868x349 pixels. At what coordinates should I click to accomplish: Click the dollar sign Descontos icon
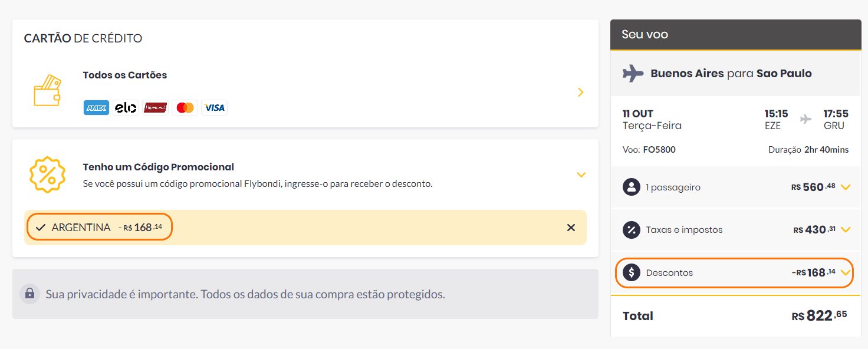tap(632, 272)
